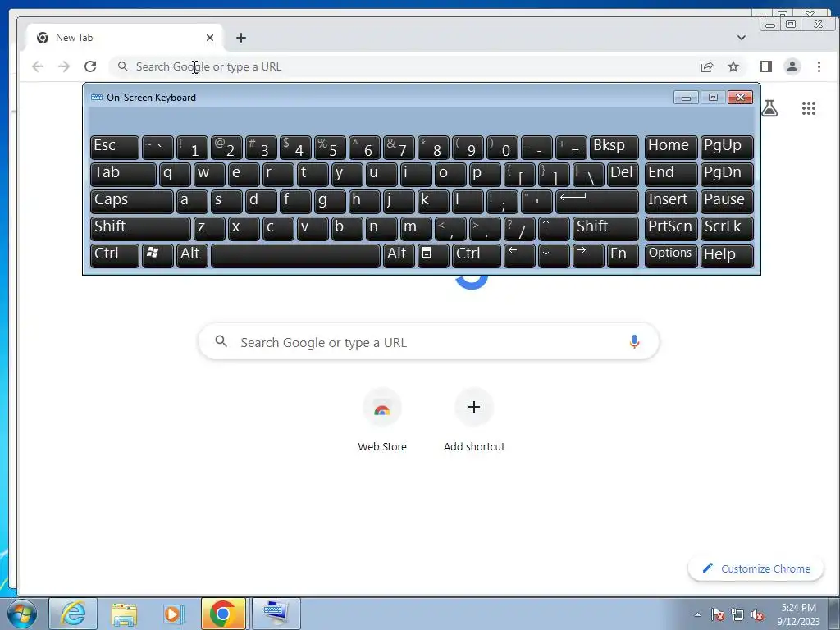Toggle the Caps key on keyboard
The width and height of the screenshot is (840, 630).
[x=132, y=201]
